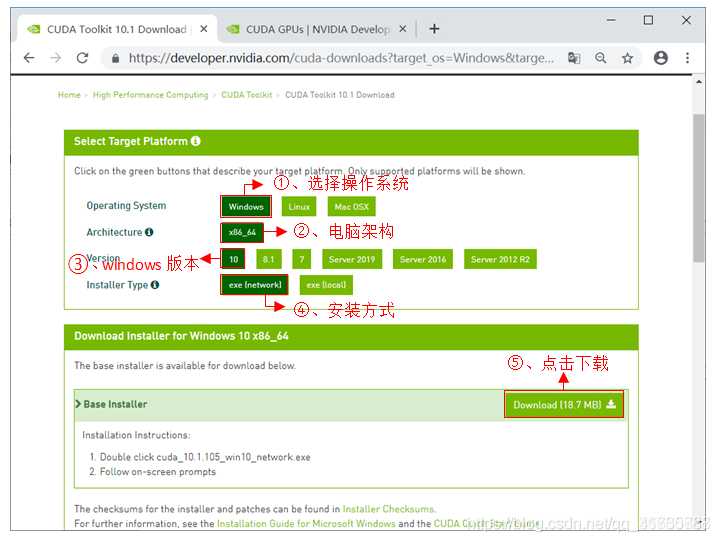Click the address bar URL field

tap(341, 58)
